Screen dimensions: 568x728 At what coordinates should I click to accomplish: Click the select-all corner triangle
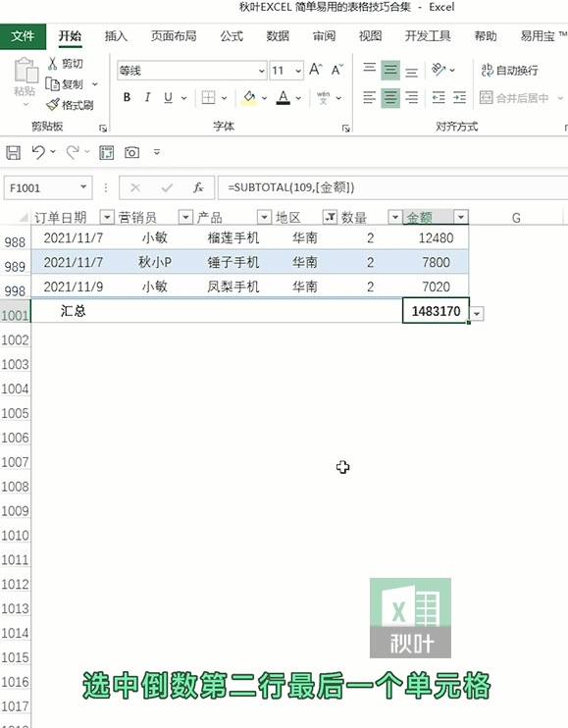point(24,218)
